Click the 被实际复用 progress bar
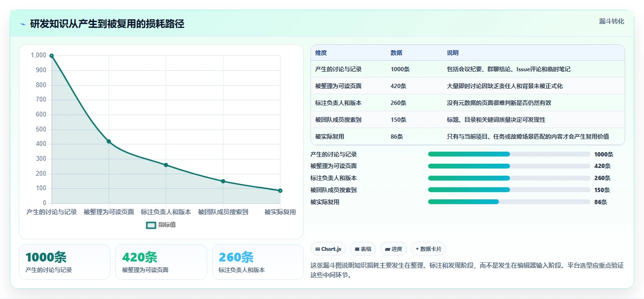Image resolution: width=644 pixels, height=299 pixels. [509, 202]
